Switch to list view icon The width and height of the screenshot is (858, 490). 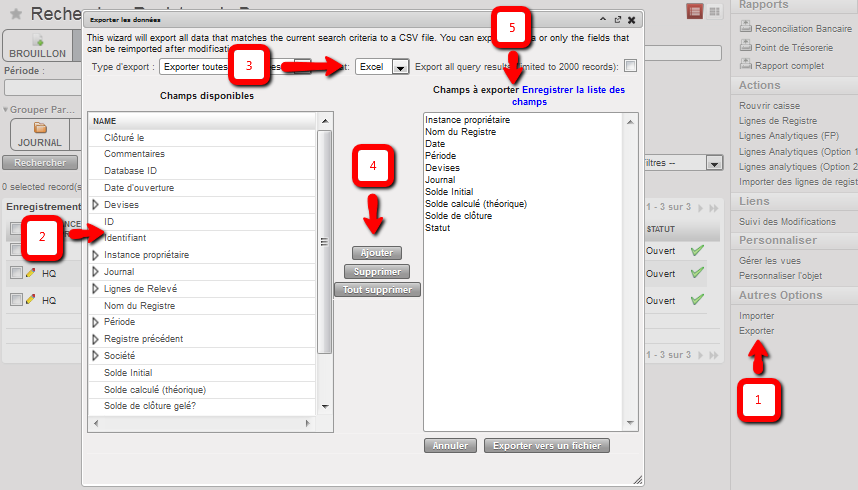coord(695,11)
